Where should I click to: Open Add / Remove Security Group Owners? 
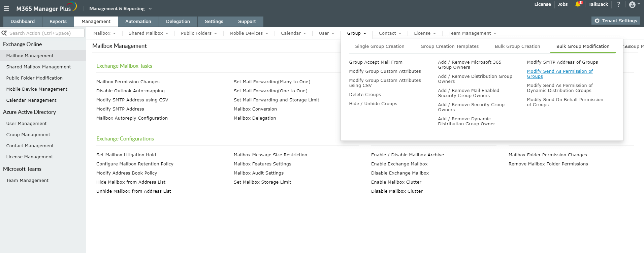(x=471, y=107)
